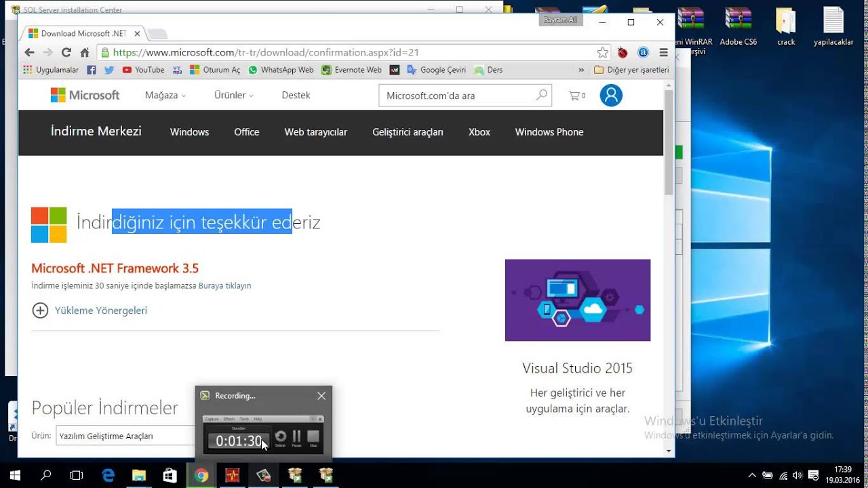The width and height of the screenshot is (868, 488).
Task: Open the shopping cart icon
Action: (576, 96)
